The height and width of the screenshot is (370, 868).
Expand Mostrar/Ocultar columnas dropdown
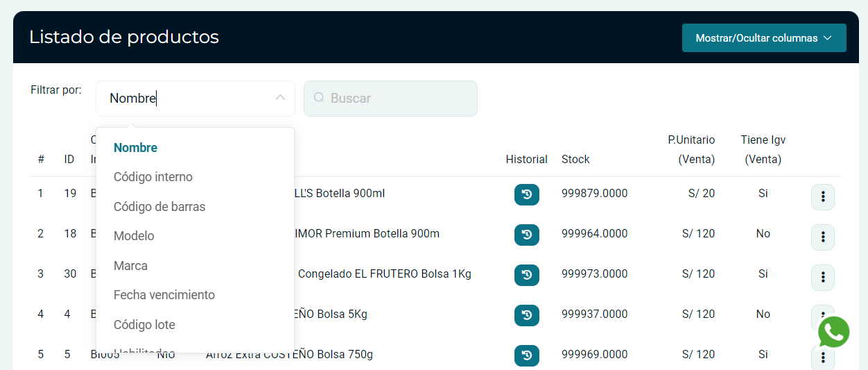click(x=763, y=38)
